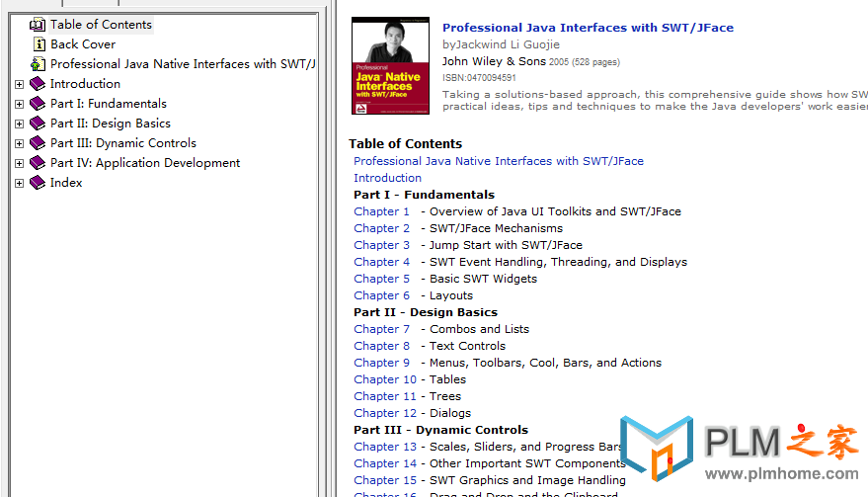Open the Chapter 3 link
This screenshot has width=868, height=497.
(x=381, y=245)
